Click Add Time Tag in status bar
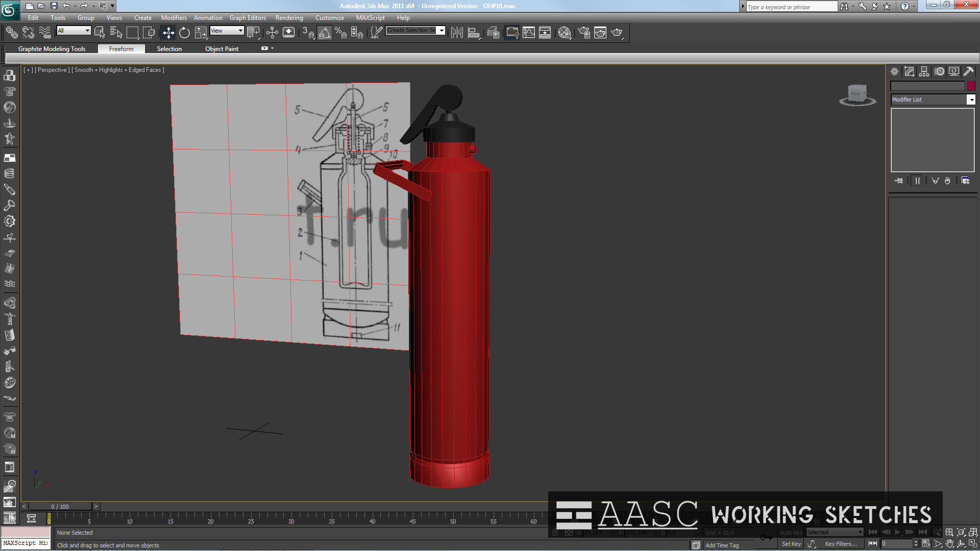 [x=722, y=545]
